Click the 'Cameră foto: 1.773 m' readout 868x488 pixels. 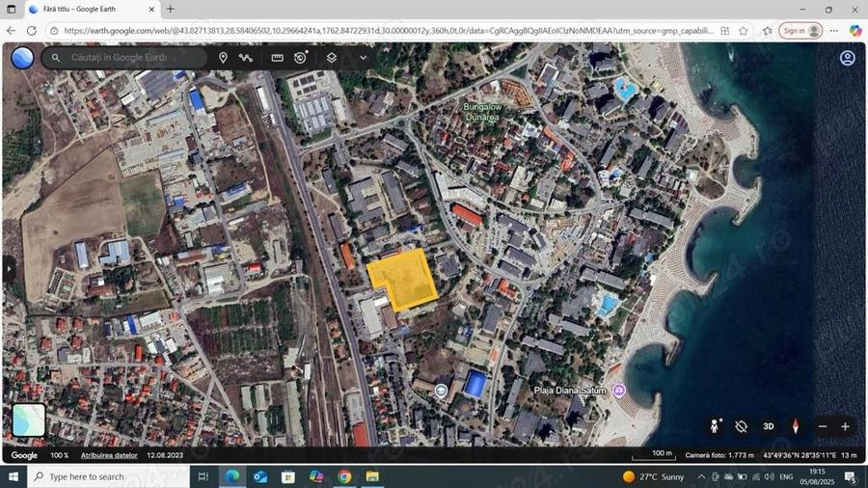pos(719,455)
